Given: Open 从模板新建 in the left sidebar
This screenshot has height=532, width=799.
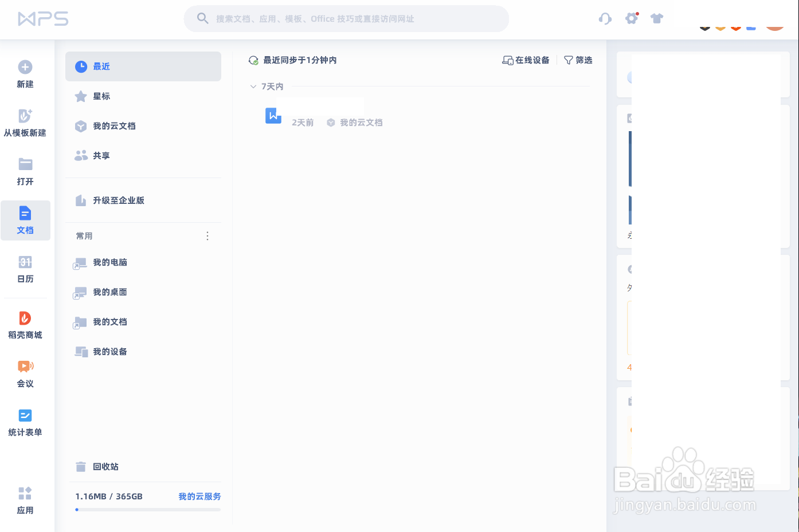Looking at the screenshot, I should (25, 122).
